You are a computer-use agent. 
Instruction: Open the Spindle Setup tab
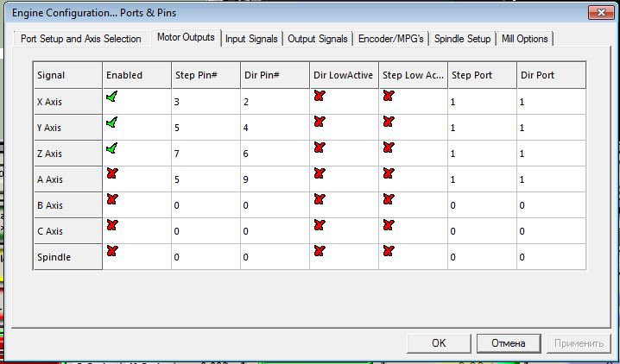coord(462,39)
